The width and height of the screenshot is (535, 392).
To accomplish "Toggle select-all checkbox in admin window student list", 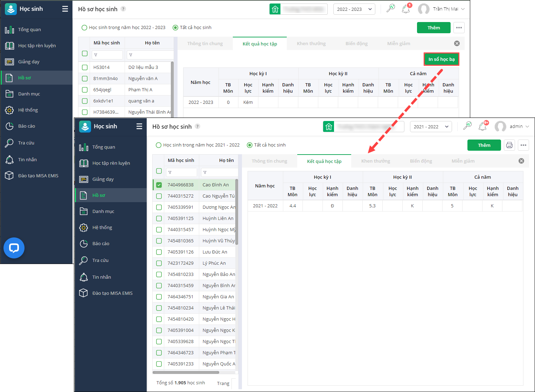I will 159,171.
